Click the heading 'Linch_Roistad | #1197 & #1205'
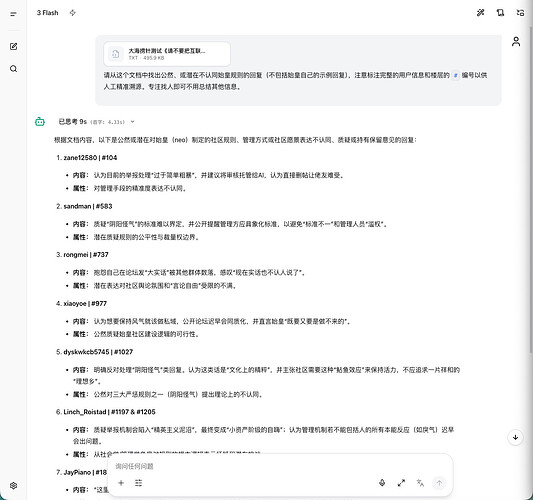Image resolution: width=533 pixels, height=500 pixels. 109,412
